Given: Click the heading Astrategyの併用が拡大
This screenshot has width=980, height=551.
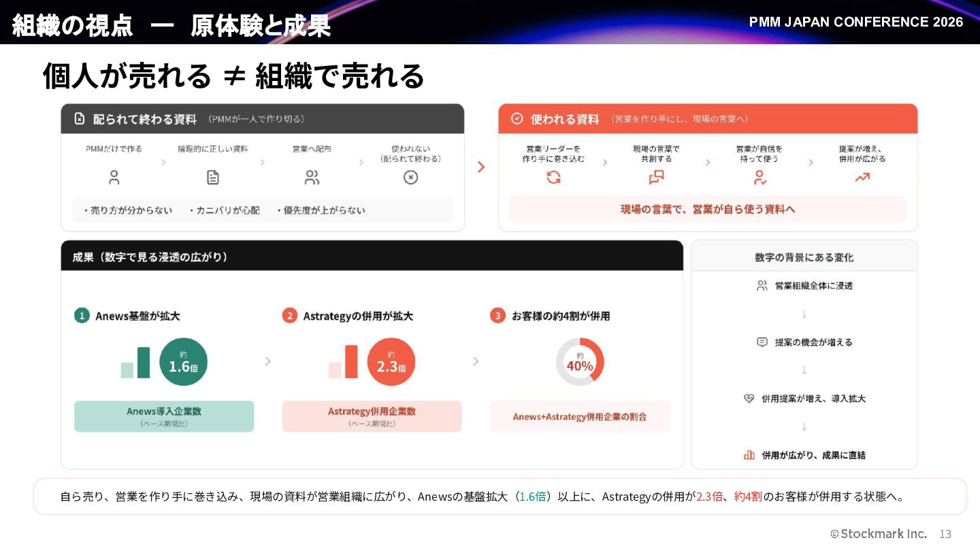Looking at the screenshot, I should coord(358,316).
